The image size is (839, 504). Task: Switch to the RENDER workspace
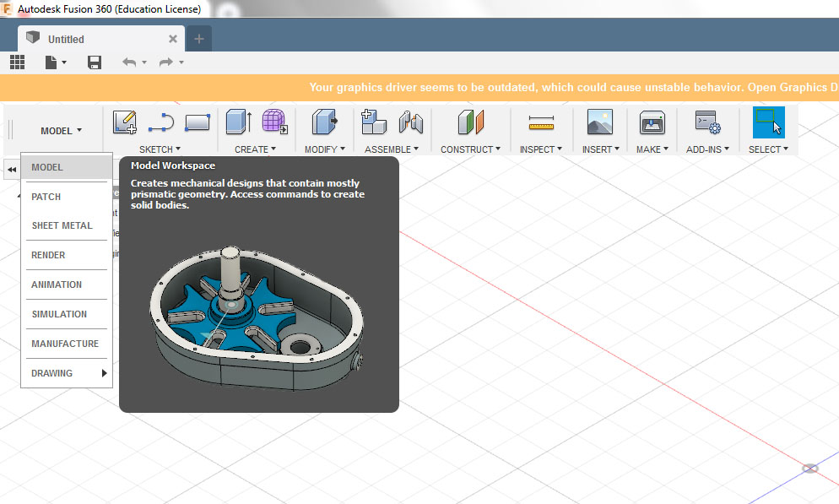(67, 255)
